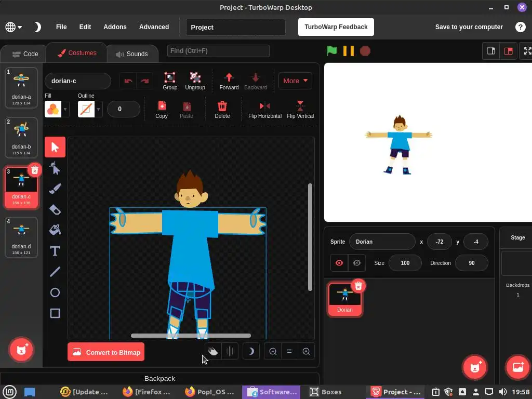This screenshot has height=399, width=532.
Task: Open the File menu
Action: [61, 27]
